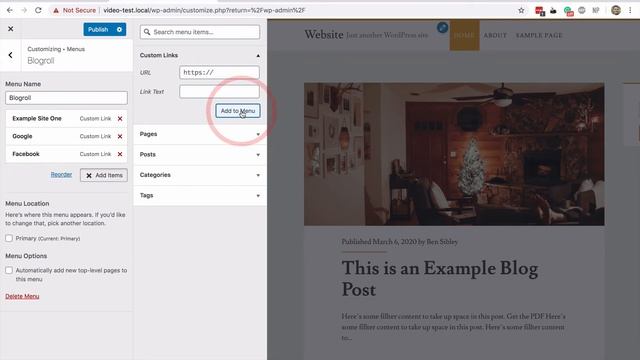
Task: Remove the Facebook menu item
Action: click(120, 154)
